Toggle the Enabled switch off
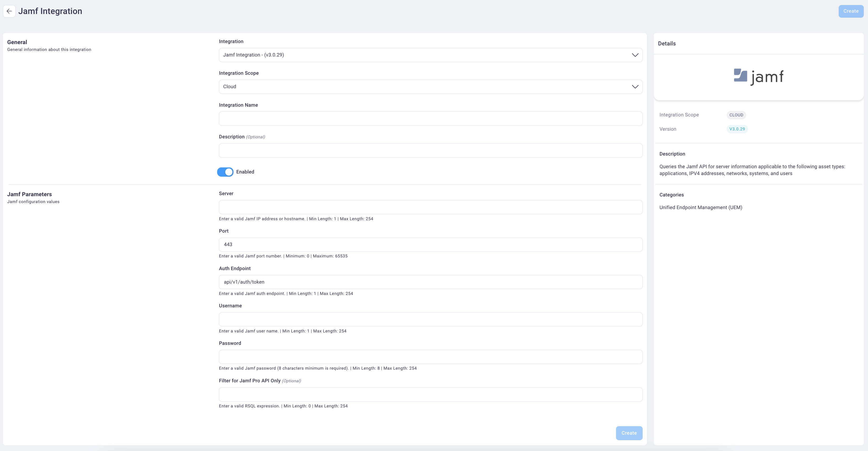The image size is (868, 451). coord(225,172)
